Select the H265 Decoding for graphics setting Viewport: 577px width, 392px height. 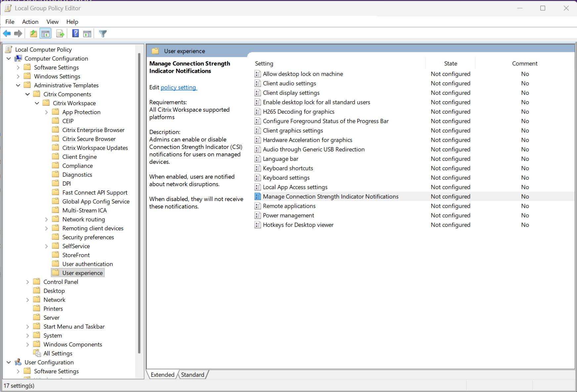pyautogui.click(x=298, y=112)
